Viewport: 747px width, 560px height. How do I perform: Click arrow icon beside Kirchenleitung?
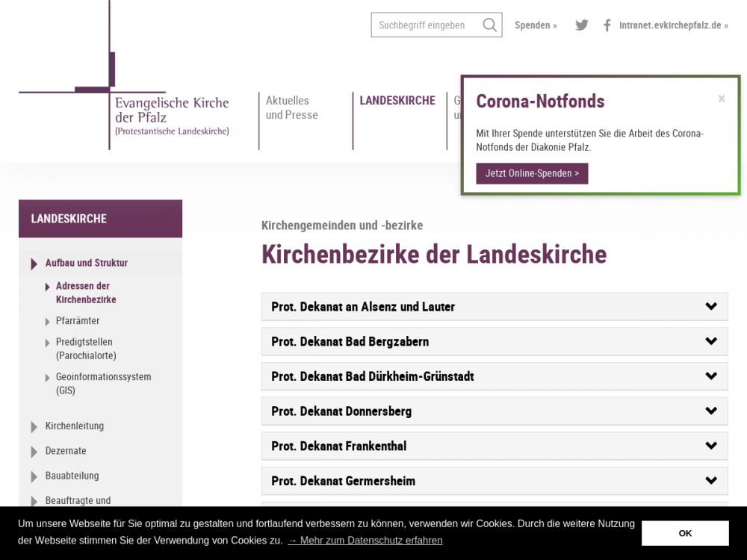[x=34, y=426]
